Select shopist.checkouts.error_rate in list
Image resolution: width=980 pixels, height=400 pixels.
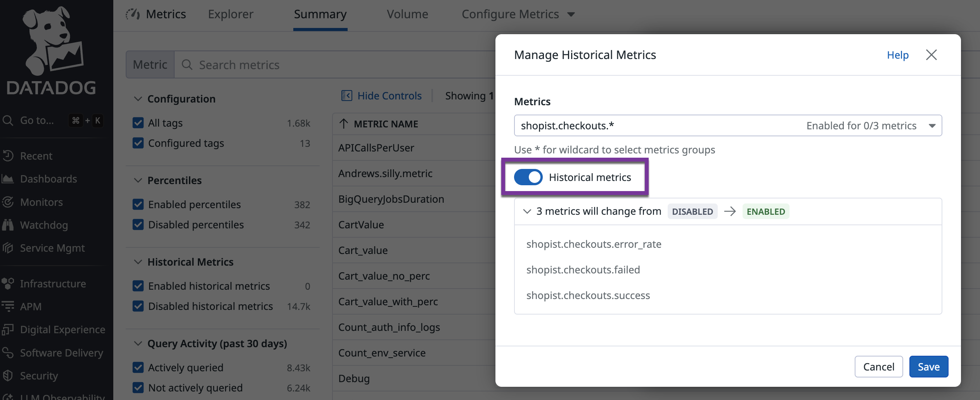[594, 244]
